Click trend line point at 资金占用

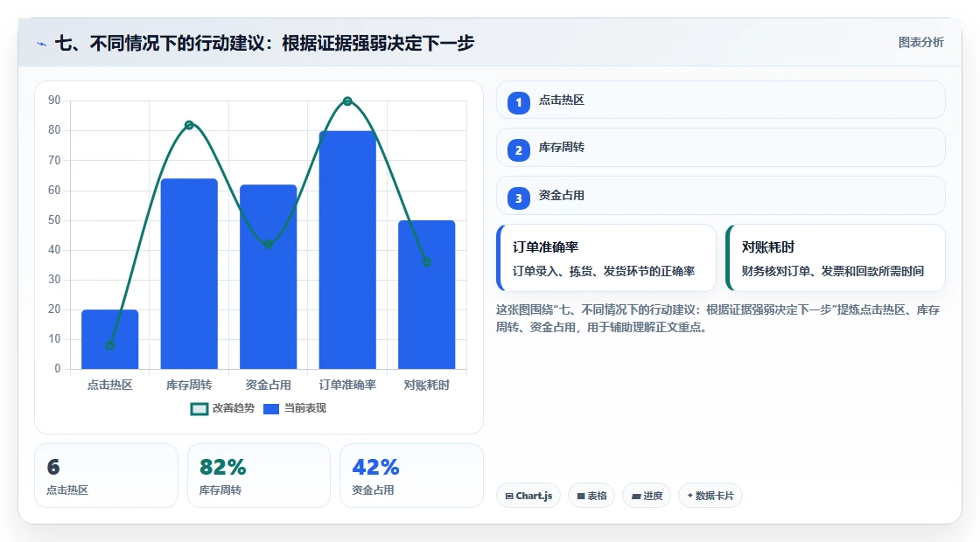point(268,244)
